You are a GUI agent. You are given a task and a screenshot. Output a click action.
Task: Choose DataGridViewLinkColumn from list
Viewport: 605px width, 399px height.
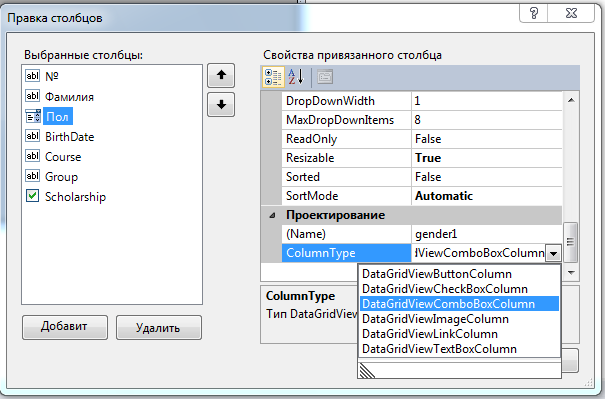459,334
